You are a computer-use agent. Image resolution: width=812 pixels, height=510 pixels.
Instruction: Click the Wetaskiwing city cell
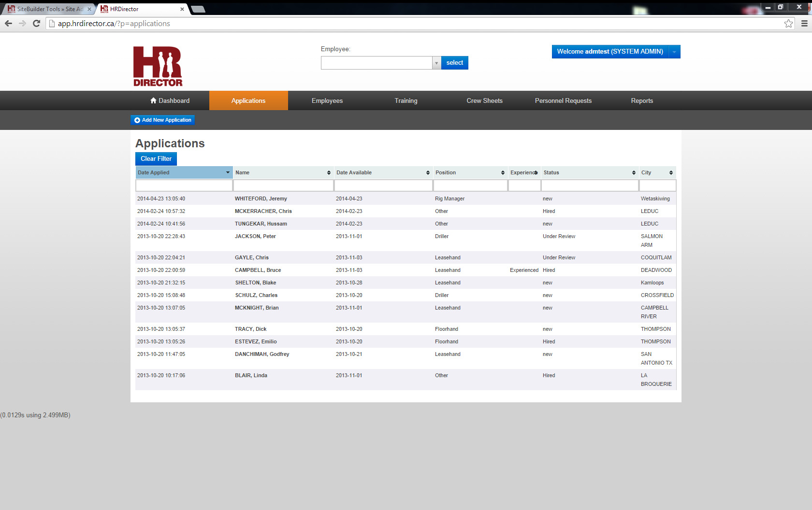655,198
